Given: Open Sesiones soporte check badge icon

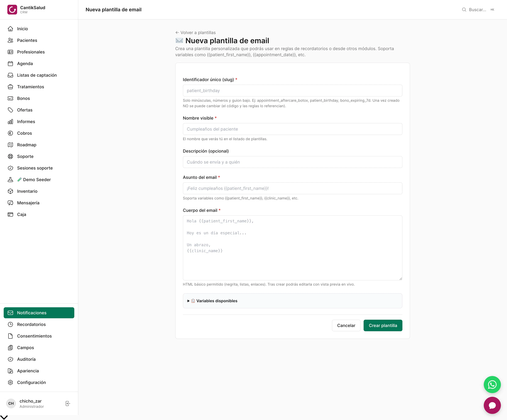Looking at the screenshot, I should (10, 168).
